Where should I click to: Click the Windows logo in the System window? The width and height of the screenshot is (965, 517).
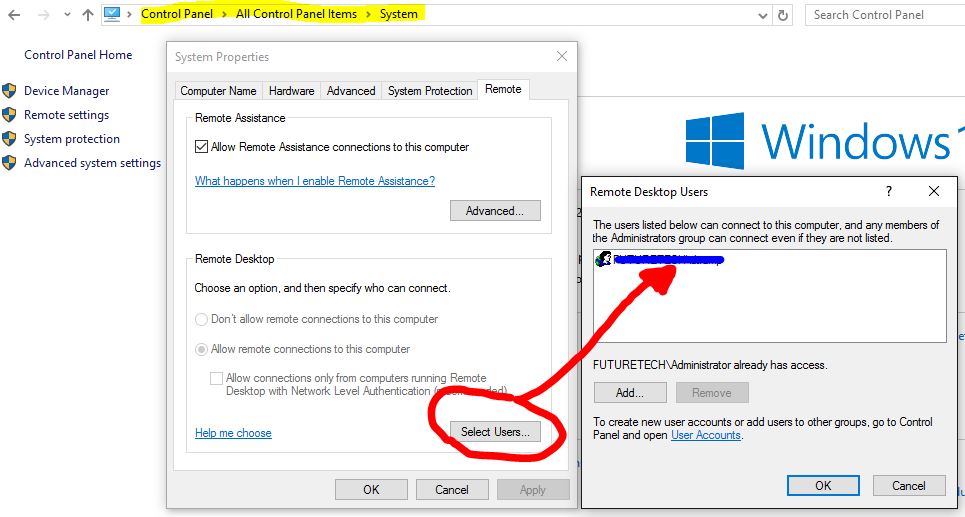(715, 140)
